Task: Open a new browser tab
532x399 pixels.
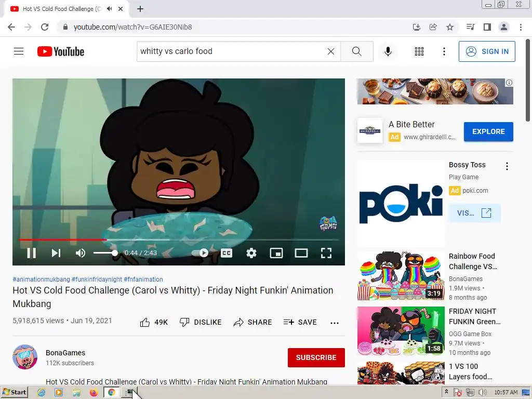Action: [x=140, y=9]
